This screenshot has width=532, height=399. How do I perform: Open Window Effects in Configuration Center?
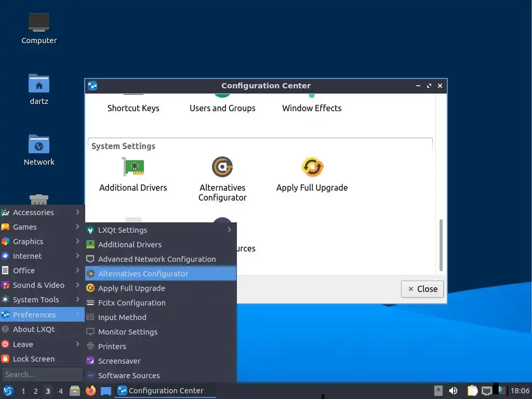point(312,108)
